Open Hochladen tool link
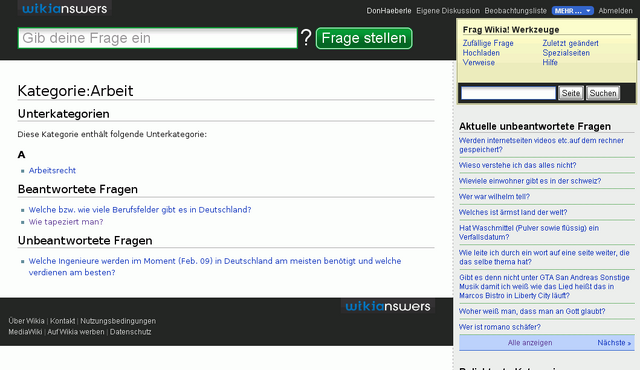Image resolution: width=640 pixels, height=370 pixels. coord(481,53)
